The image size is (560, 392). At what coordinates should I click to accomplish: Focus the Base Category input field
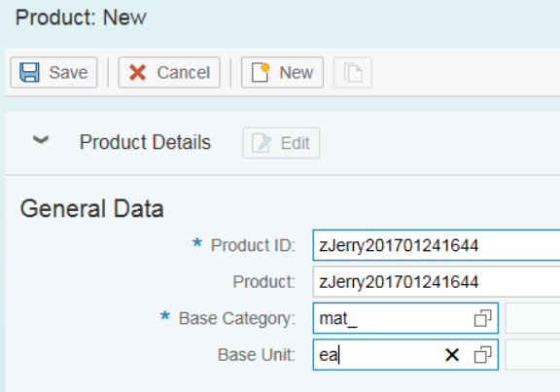(405, 318)
